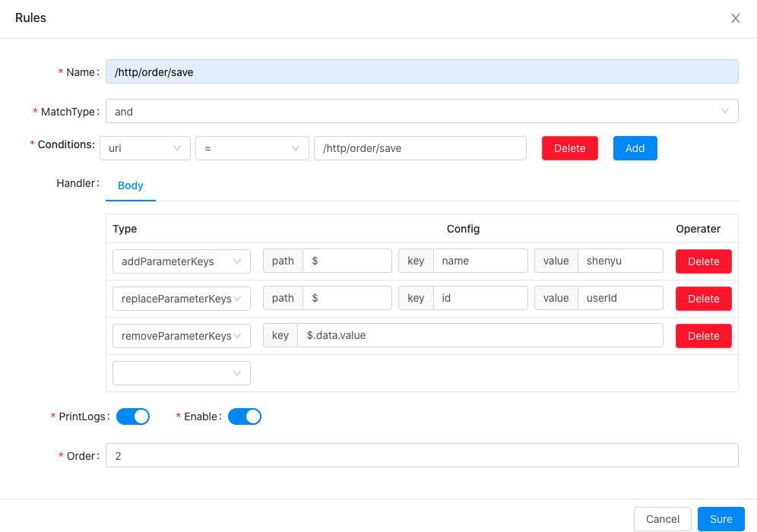Open the removeParameterKeys type dropdown
Viewport: 757px width, 532px height.
click(x=181, y=335)
